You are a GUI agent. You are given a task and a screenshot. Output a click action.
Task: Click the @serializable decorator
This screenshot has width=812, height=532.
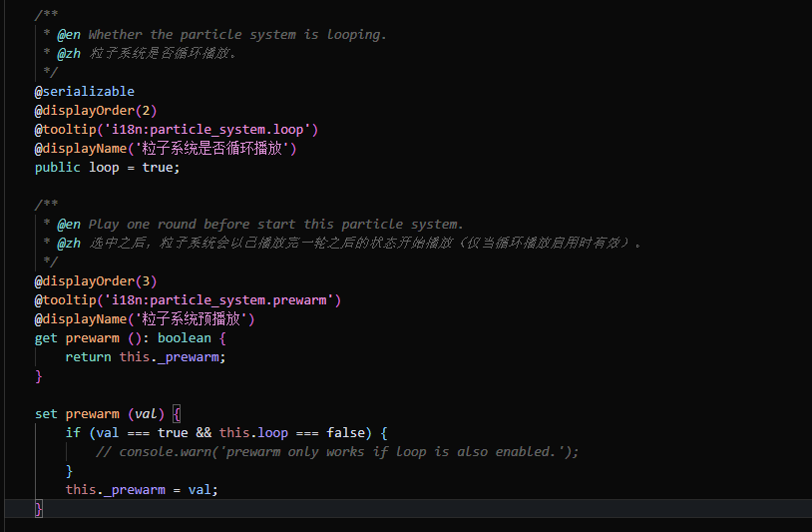click(85, 92)
